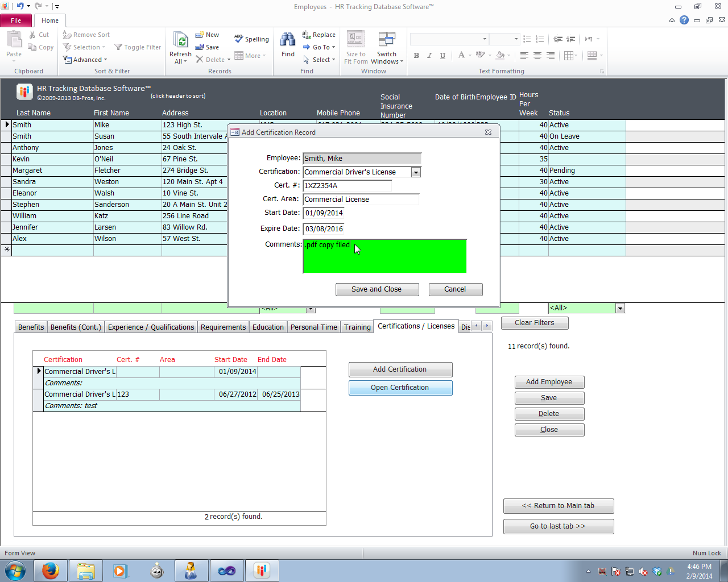
Task: Open the File tab
Action: tap(16, 20)
